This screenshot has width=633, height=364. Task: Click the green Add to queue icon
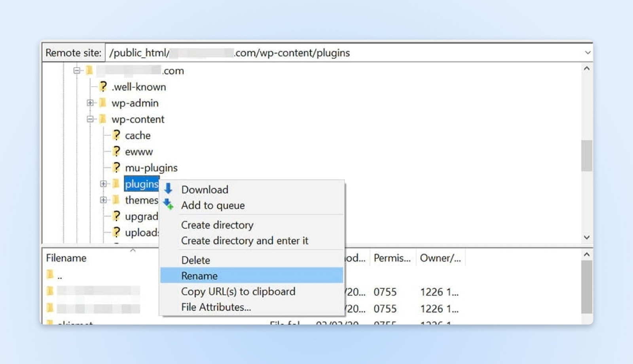click(x=169, y=204)
